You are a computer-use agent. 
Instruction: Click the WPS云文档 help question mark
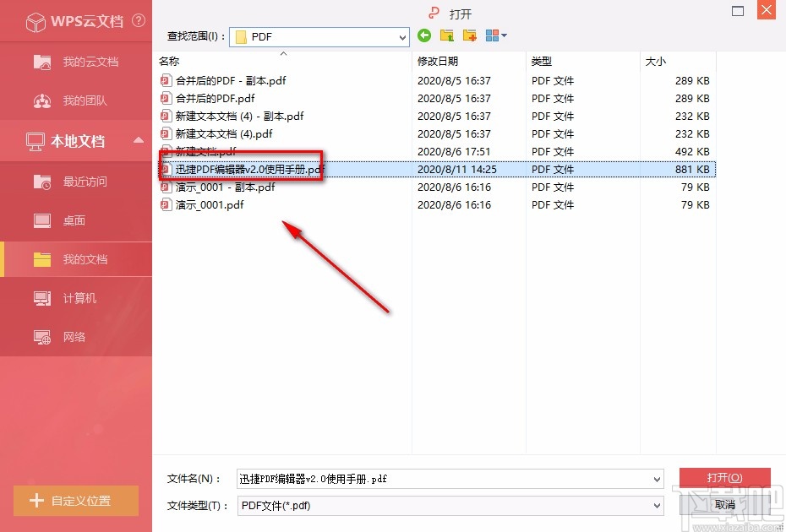138,21
